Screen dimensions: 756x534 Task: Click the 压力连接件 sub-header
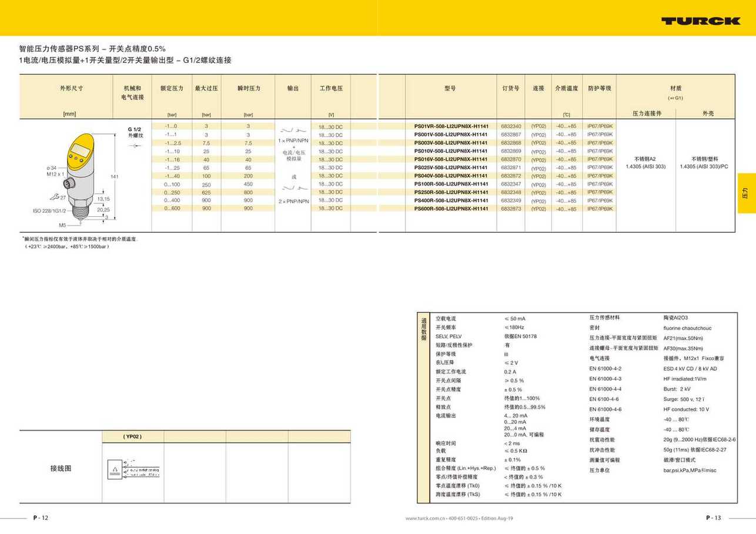point(646,113)
